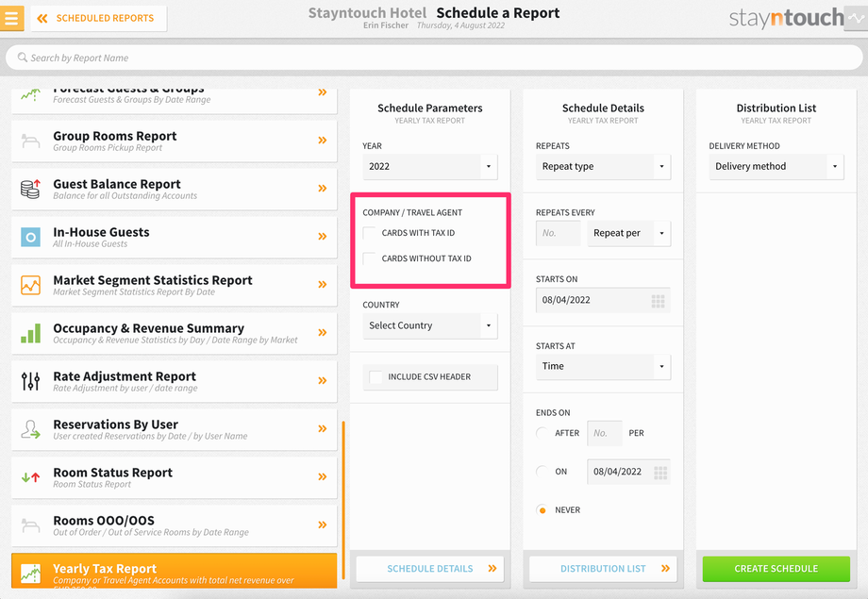Click the Rooms OOO/OOS chevron arrow
Screen dimensions: 868x599
[322, 524]
